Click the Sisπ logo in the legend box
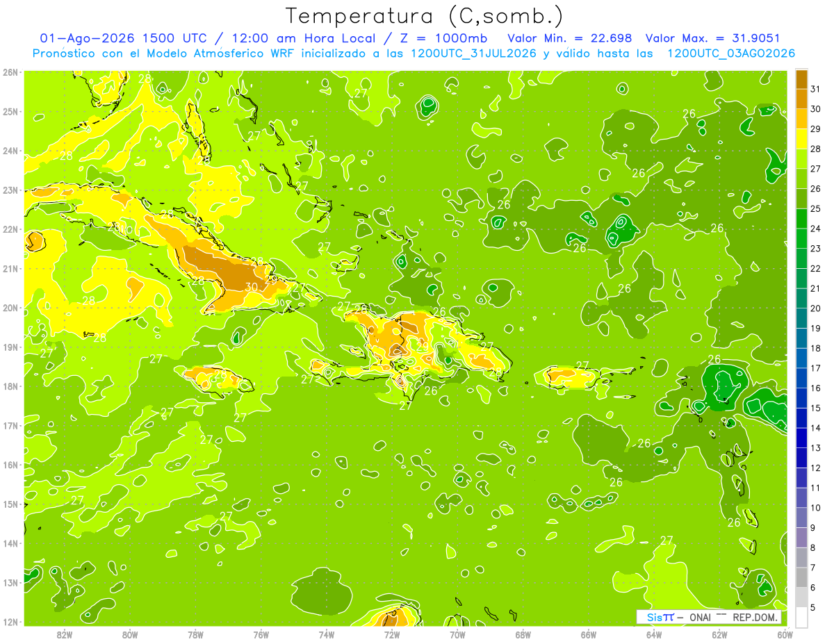This screenshot has width=834, height=644. [660, 617]
